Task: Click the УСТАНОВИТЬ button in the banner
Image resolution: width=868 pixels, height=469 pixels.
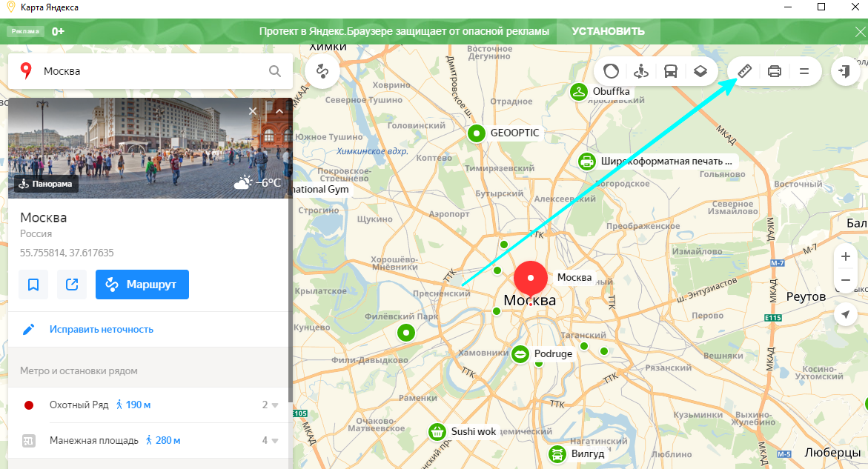Action: [609, 32]
